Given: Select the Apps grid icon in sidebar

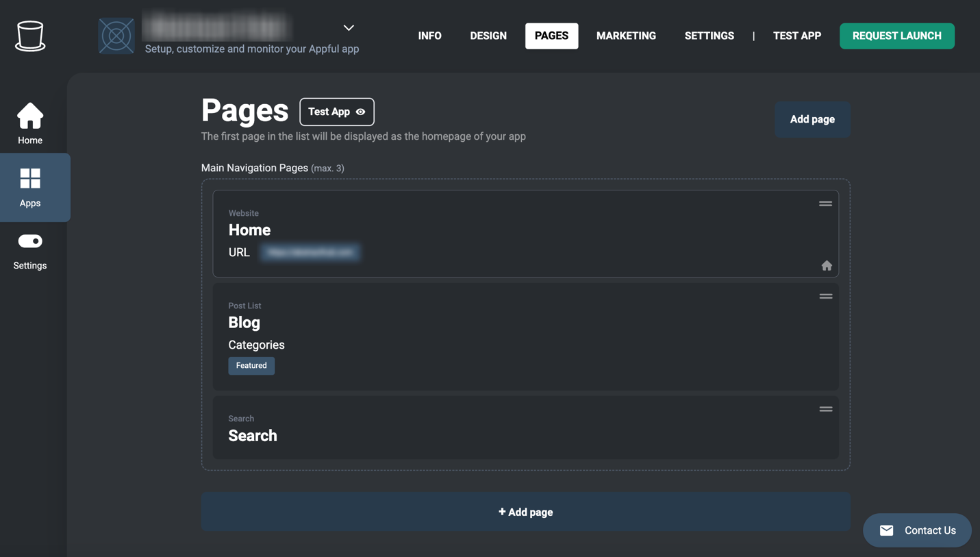Looking at the screenshot, I should click(x=30, y=180).
